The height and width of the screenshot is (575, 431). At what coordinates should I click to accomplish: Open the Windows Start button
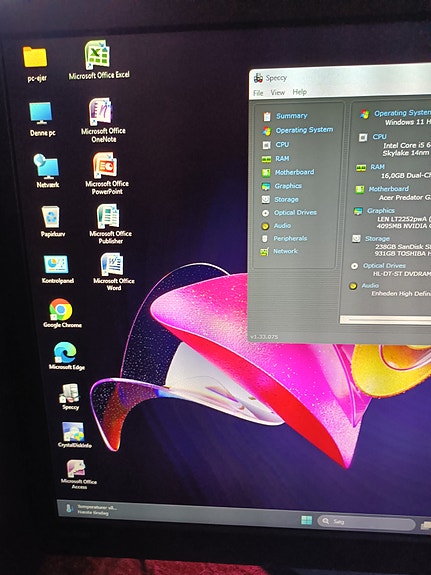pyautogui.click(x=306, y=520)
